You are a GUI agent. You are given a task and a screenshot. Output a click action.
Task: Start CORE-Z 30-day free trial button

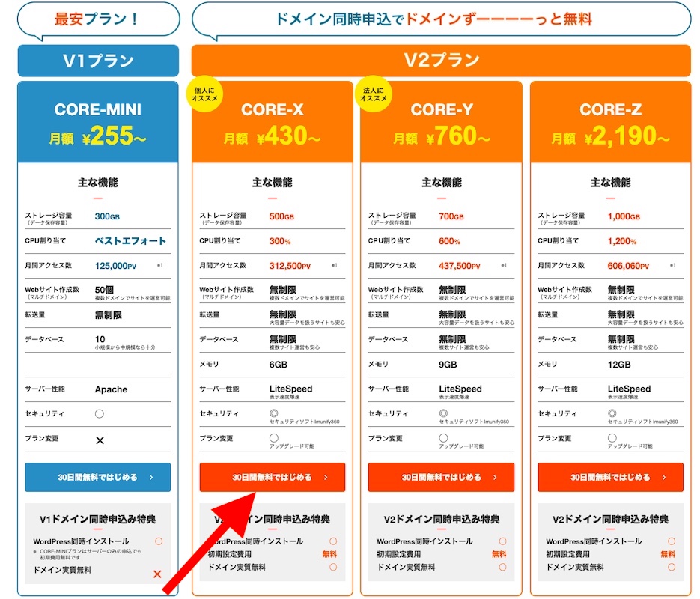click(x=610, y=477)
